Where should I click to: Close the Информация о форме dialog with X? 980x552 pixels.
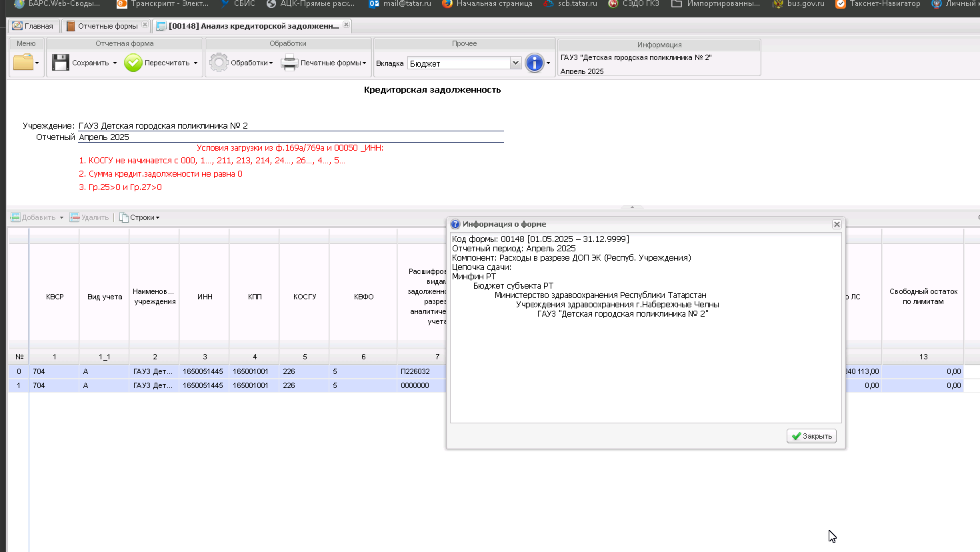837,224
